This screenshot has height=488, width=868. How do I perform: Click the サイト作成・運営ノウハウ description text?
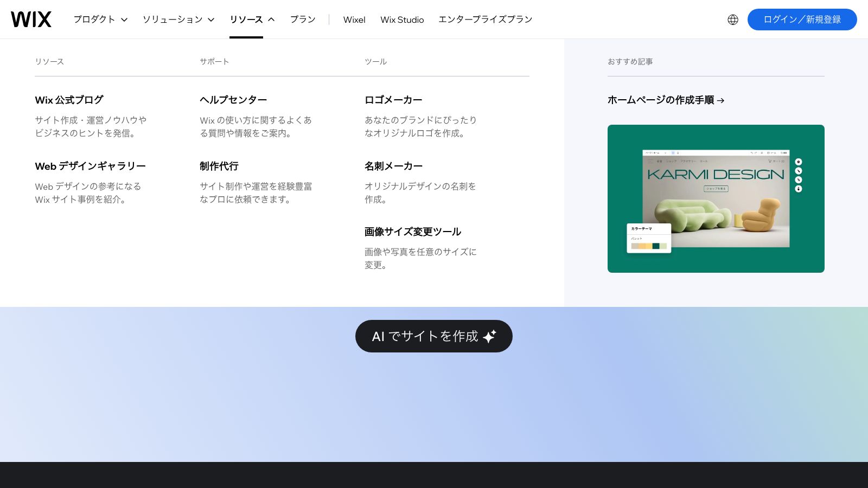point(91,126)
